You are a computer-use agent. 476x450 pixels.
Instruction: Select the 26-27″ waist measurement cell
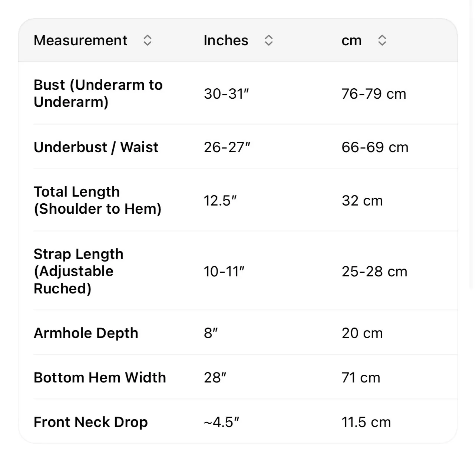pos(227,147)
